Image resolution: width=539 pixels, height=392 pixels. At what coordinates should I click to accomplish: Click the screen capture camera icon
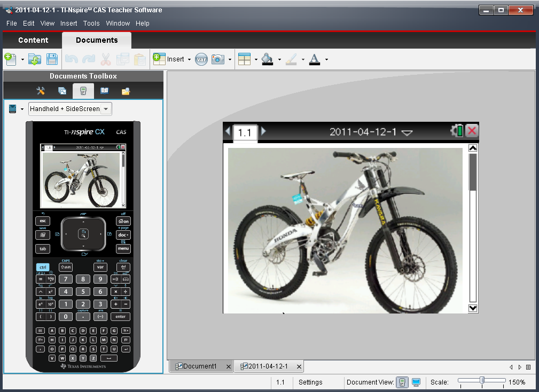click(x=218, y=59)
